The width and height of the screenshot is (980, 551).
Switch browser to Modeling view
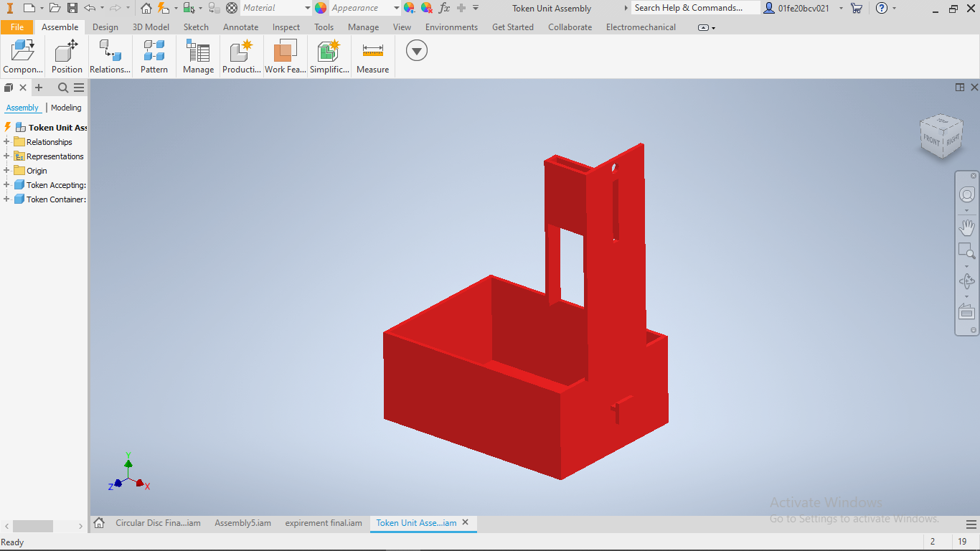tap(66, 108)
